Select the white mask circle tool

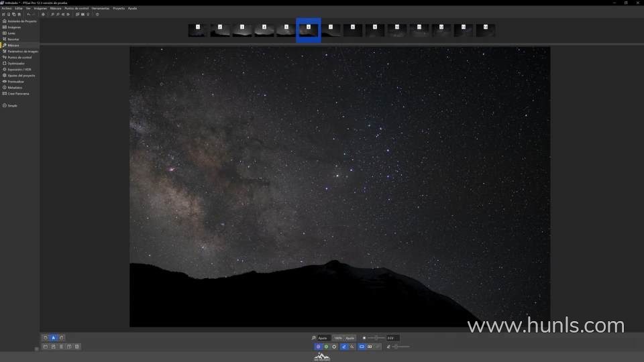(x=334, y=347)
